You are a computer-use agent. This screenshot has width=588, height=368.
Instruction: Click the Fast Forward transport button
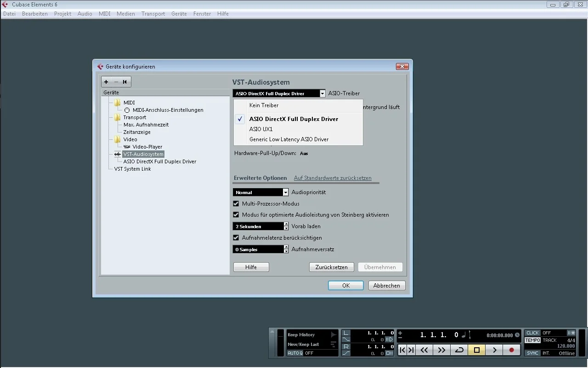point(441,350)
